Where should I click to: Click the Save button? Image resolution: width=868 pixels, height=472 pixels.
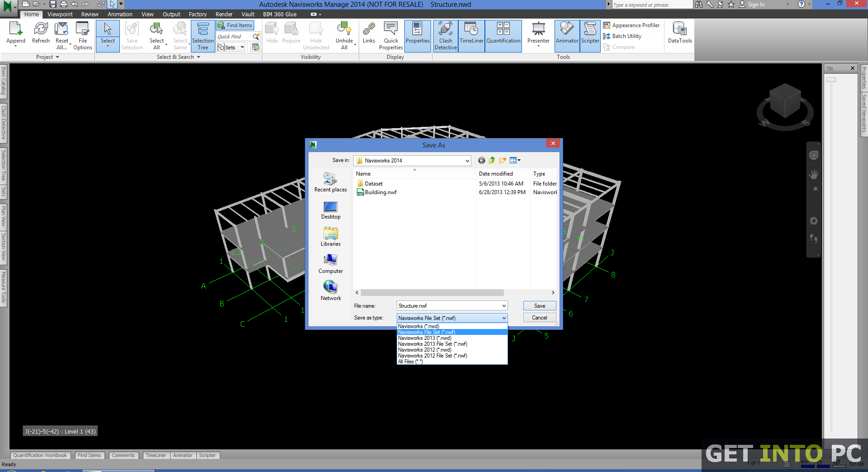click(x=540, y=306)
